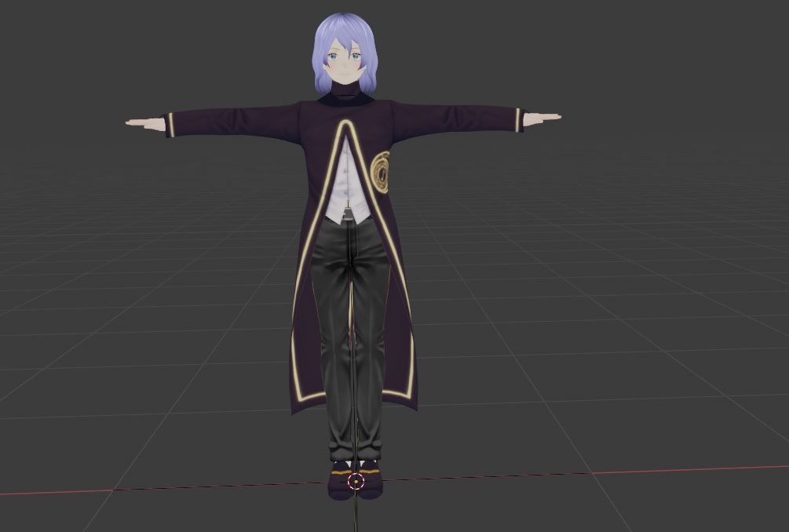The height and width of the screenshot is (532, 789).
Task: Select the character's face
Action: 345,65
